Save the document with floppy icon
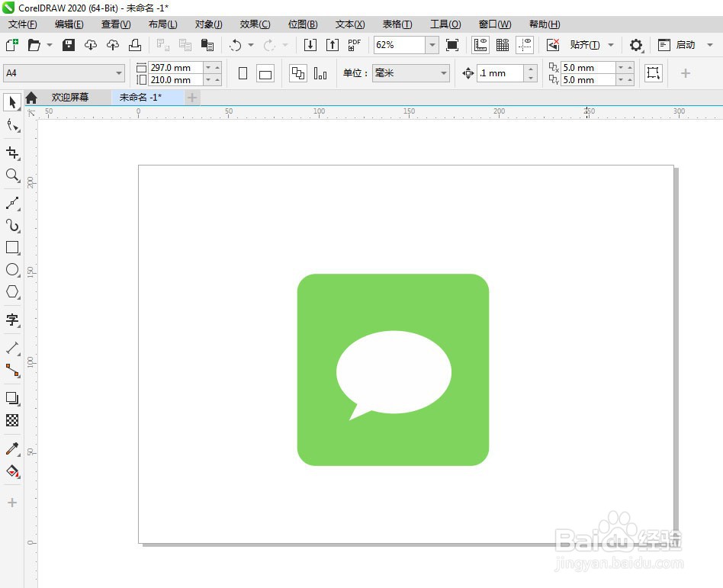 point(68,45)
